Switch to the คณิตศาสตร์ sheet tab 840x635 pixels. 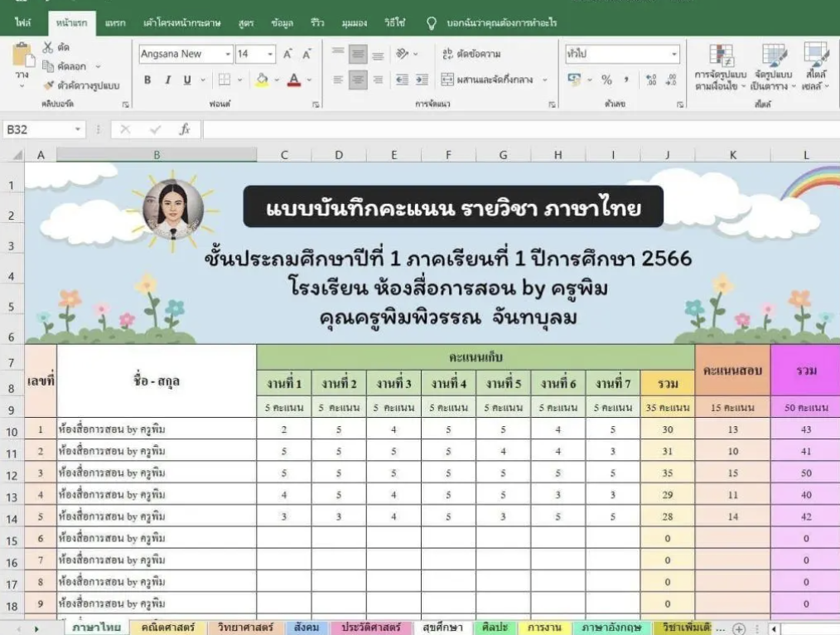coord(168,628)
